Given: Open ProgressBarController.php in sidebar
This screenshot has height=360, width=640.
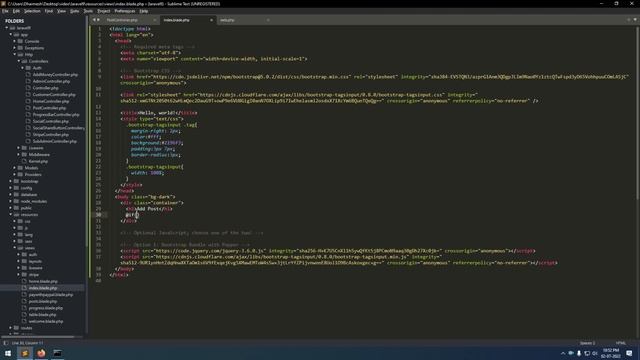Looking at the screenshot, I should [x=56, y=115].
